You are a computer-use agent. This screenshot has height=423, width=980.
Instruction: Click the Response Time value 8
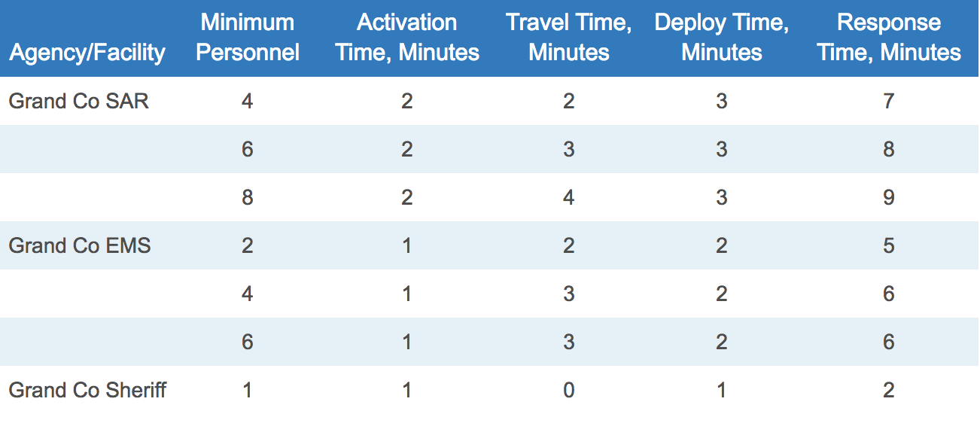[889, 150]
